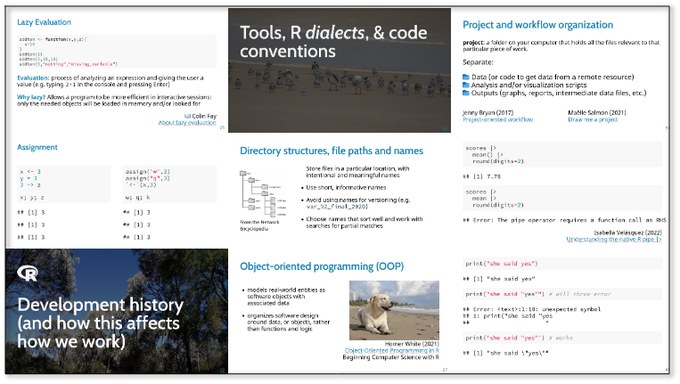Open the Project-oriented workflow link
The image size is (680, 384).
click(x=497, y=119)
